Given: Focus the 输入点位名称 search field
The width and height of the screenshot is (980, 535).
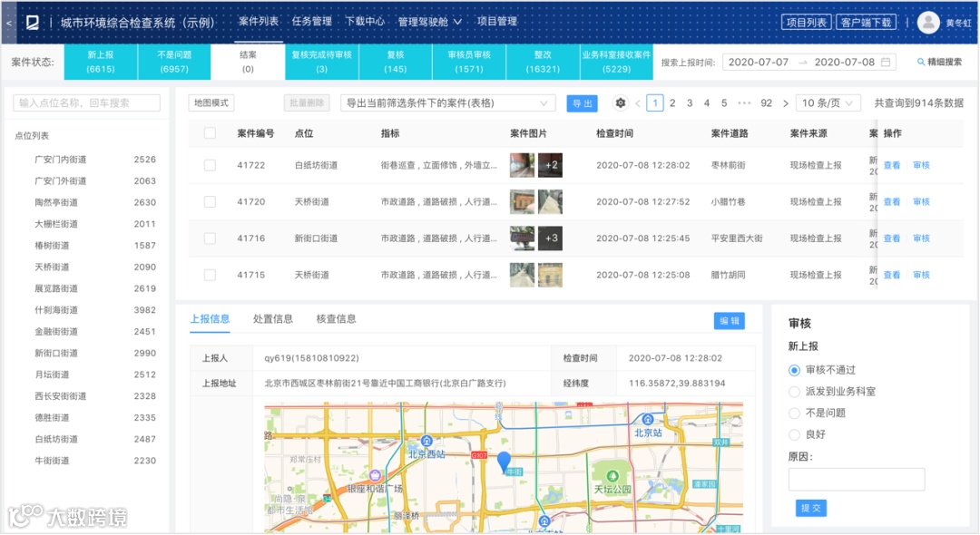Looking at the screenshot, I should pyautogui.click(x=87, y=103).
